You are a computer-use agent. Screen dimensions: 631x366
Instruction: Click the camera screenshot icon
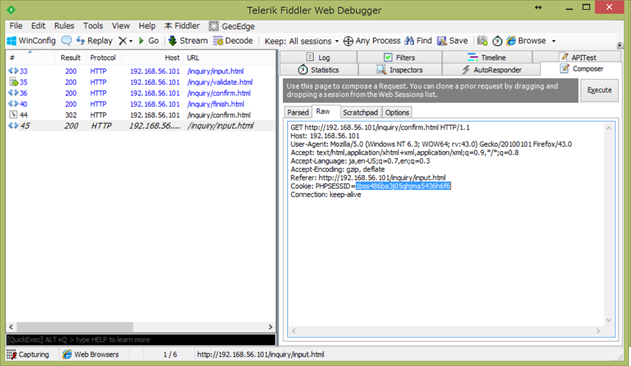point(482,41)
